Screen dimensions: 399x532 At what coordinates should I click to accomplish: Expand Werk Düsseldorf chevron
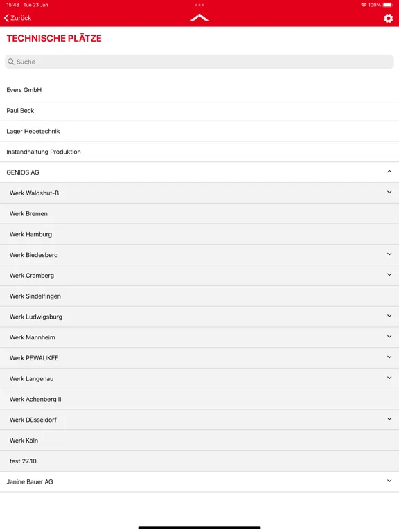coord(389,419)
